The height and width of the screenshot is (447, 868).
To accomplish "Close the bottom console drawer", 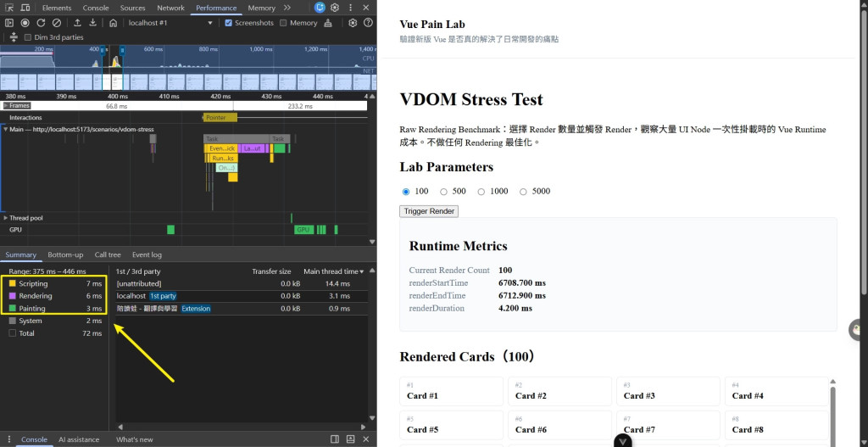I will (366, 439).
